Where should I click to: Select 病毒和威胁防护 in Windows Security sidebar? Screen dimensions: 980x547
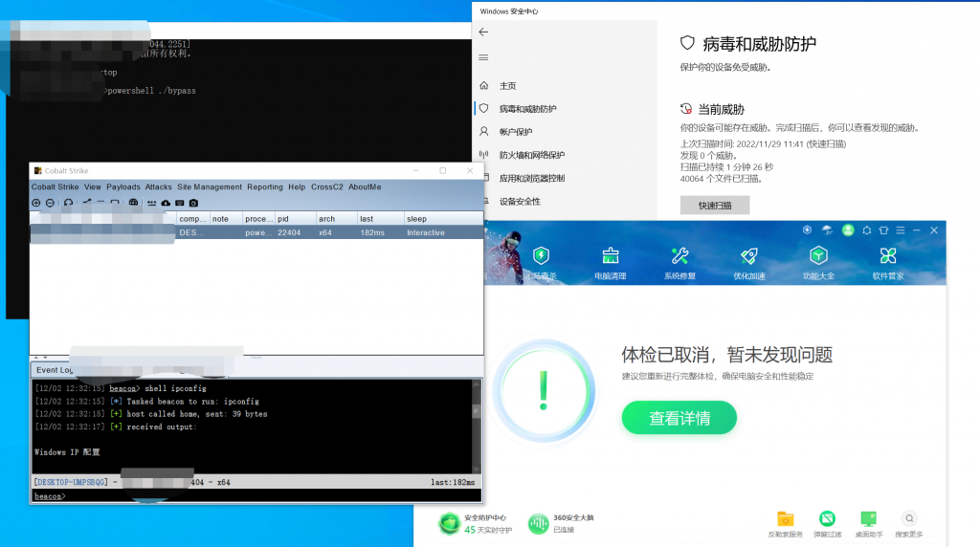pos(527,109)
